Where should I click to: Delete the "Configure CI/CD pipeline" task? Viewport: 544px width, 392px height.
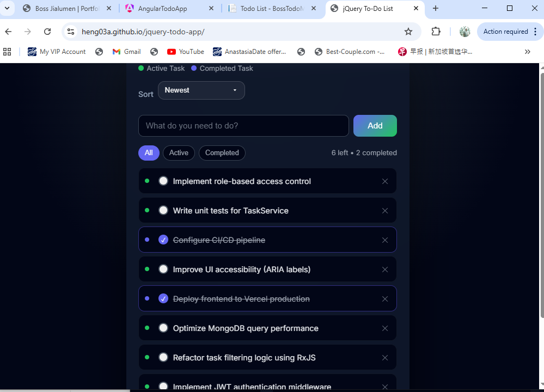click(x=385, y=240)
